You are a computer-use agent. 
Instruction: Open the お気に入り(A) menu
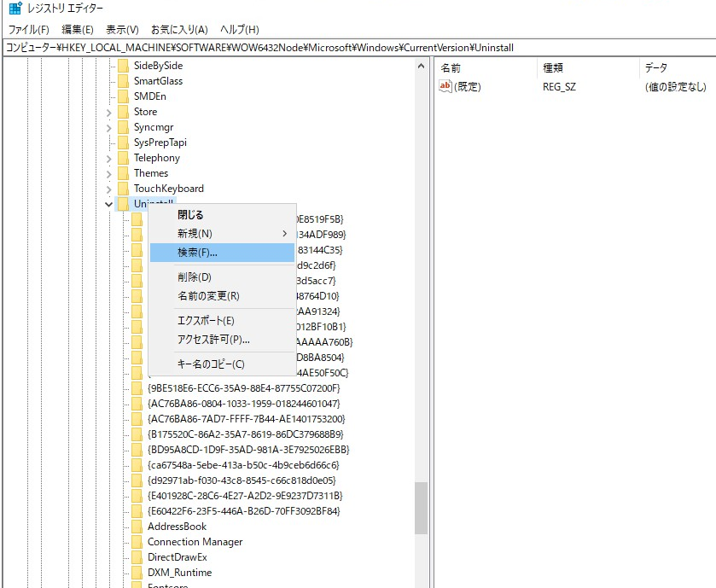click(179, 30)
